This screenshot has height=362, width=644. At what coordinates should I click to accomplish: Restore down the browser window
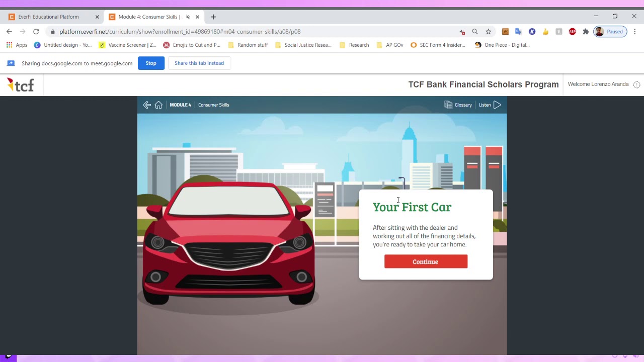pos(615,16)
